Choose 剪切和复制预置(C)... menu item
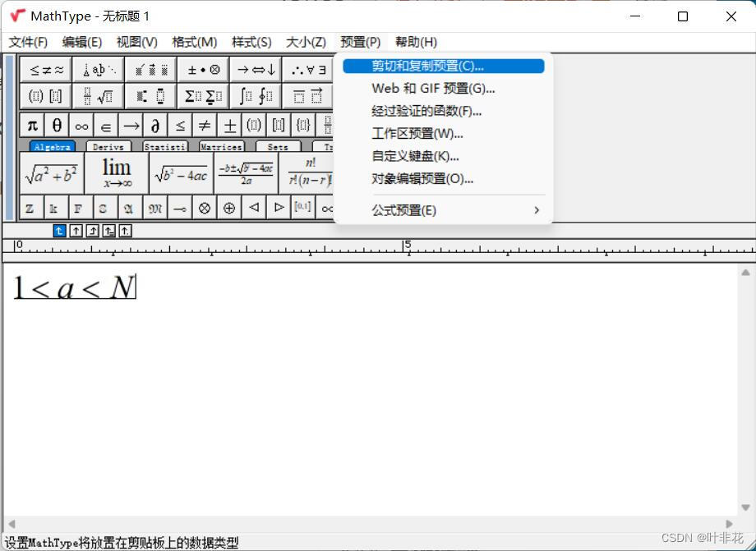The image size is (756, 551). point(444,66)
